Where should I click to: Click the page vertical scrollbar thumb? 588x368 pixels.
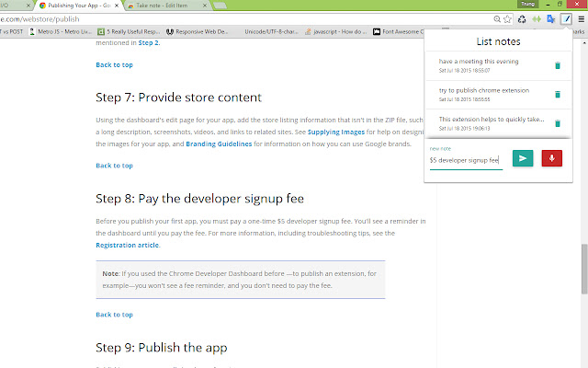click(x=584, y=269)
